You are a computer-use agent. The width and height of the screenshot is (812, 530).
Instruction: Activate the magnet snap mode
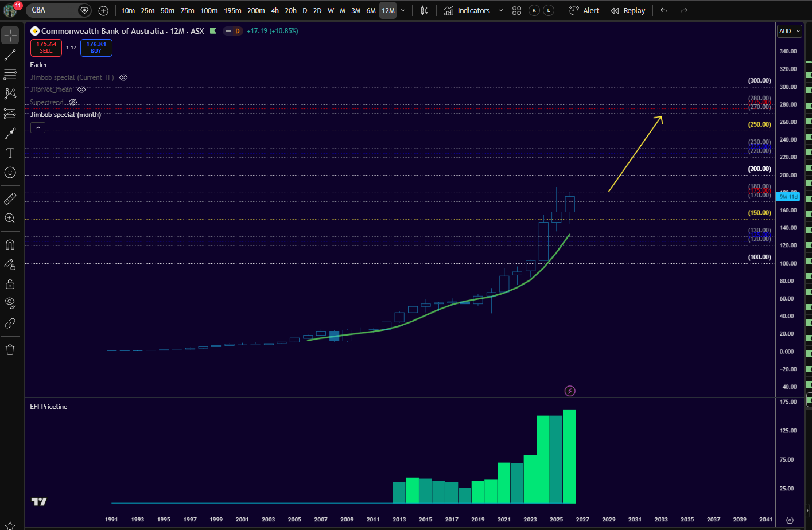pos(10,245)
